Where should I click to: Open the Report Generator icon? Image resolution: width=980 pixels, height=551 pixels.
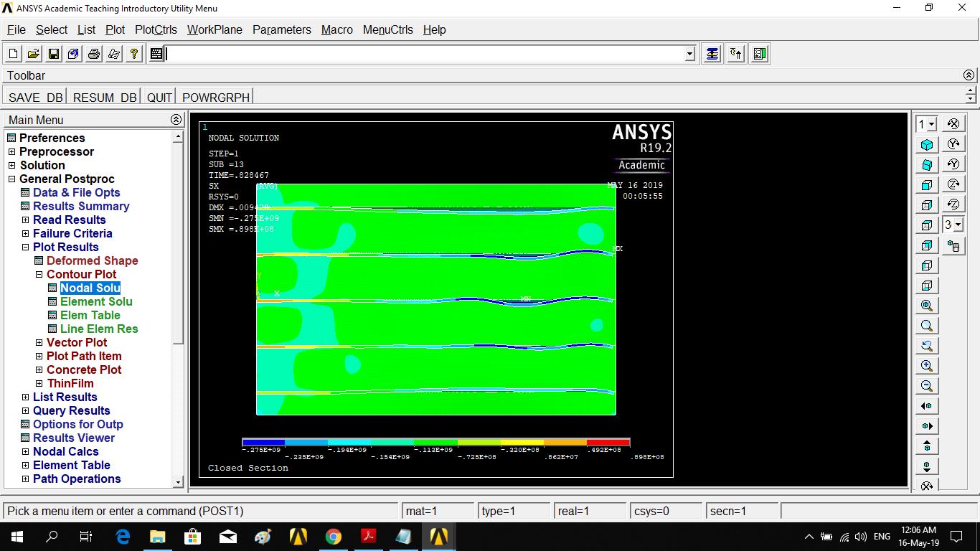[x=114, y=54]
